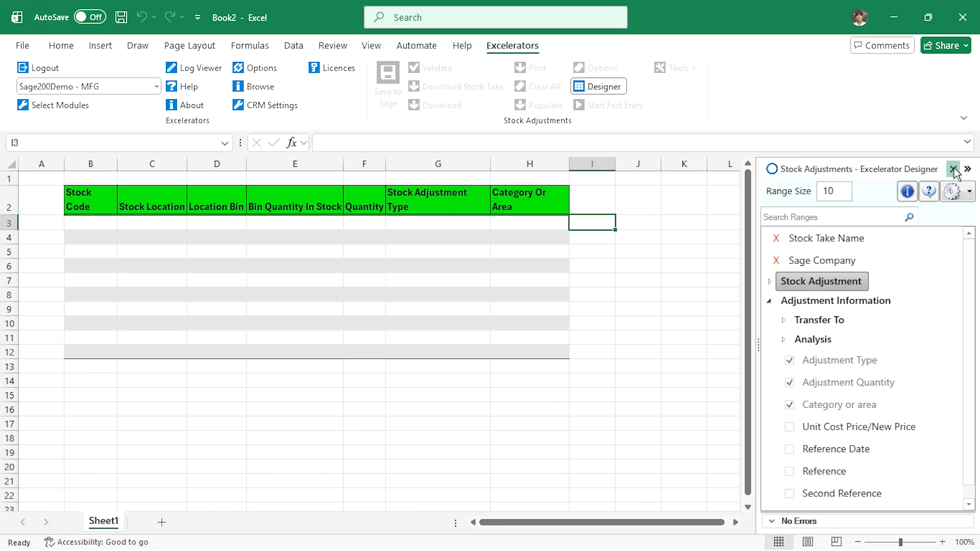Image resolution: width=980 pixels, height=551 pixels.
Task: Start Fast Entry from the ribbon
Action: coord(608,105)
